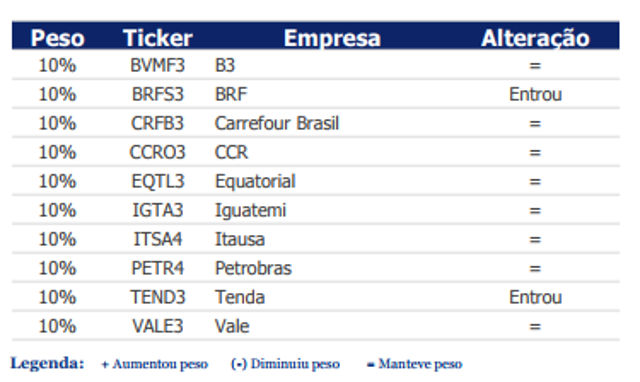Select the PETR4 ticker cell
The height and width of the screenshot is (382, 640).
click(158, 268)
